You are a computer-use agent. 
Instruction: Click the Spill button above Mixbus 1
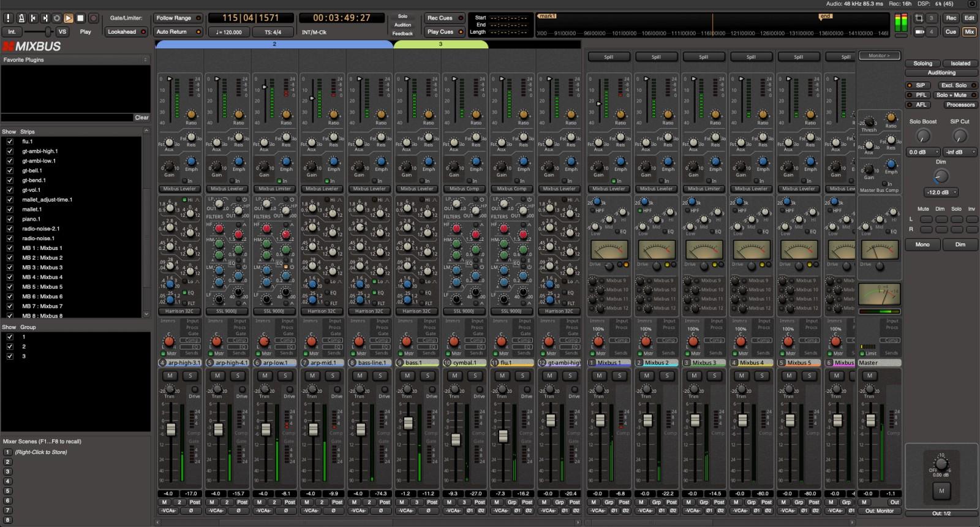pyautogui.click(x=609, y=57)
